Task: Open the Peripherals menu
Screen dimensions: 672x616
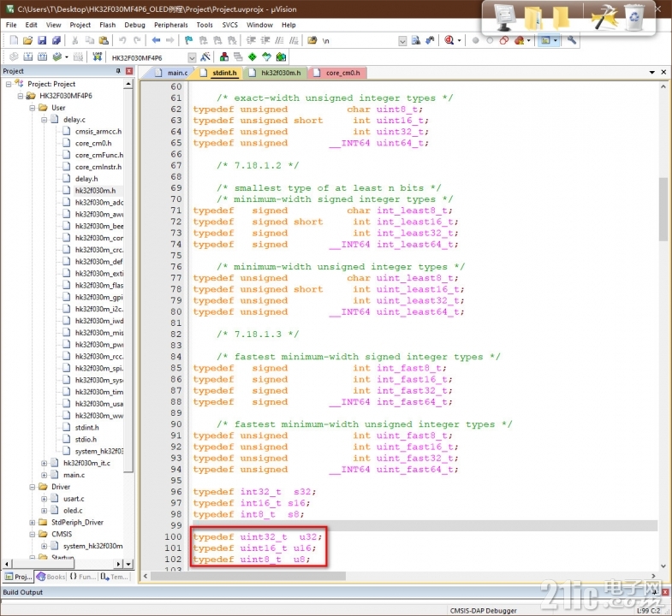Action: pyautogui.click(x=171, y=25)
